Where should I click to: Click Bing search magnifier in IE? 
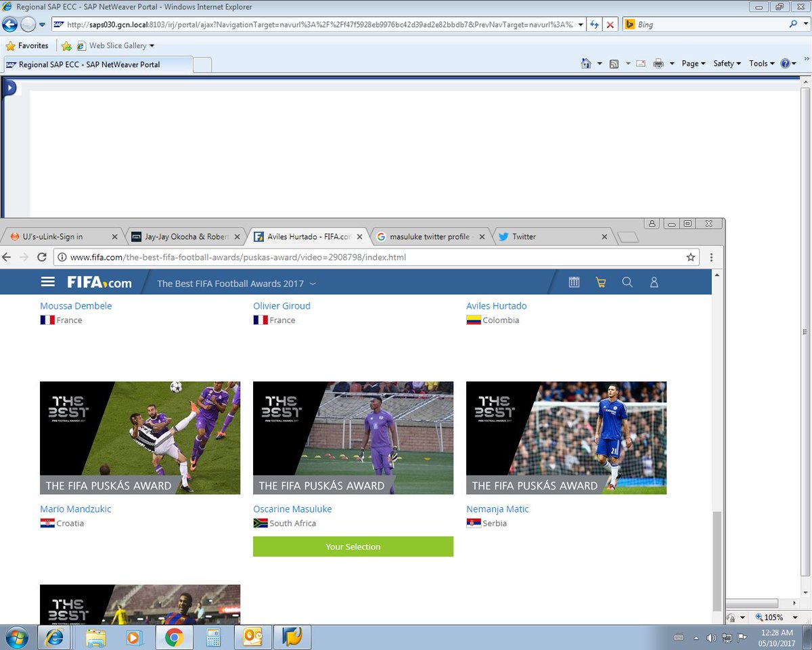click(x=794, y=24)
